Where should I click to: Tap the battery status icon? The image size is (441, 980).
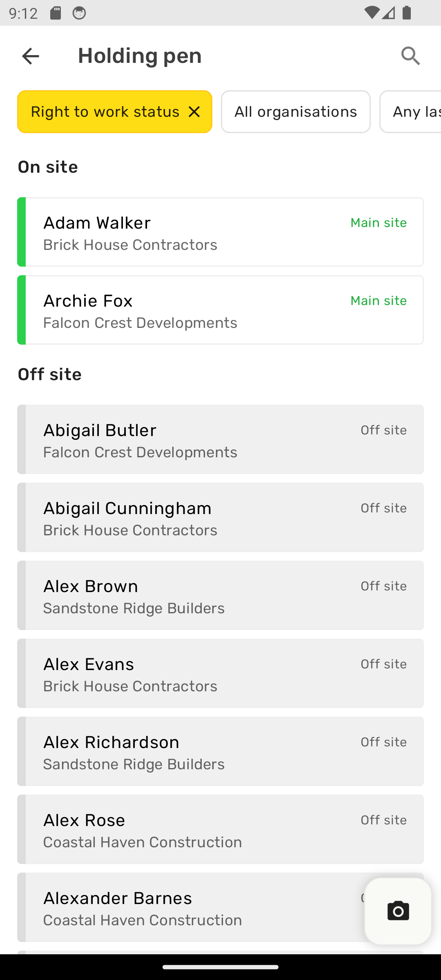click(407, 13)
